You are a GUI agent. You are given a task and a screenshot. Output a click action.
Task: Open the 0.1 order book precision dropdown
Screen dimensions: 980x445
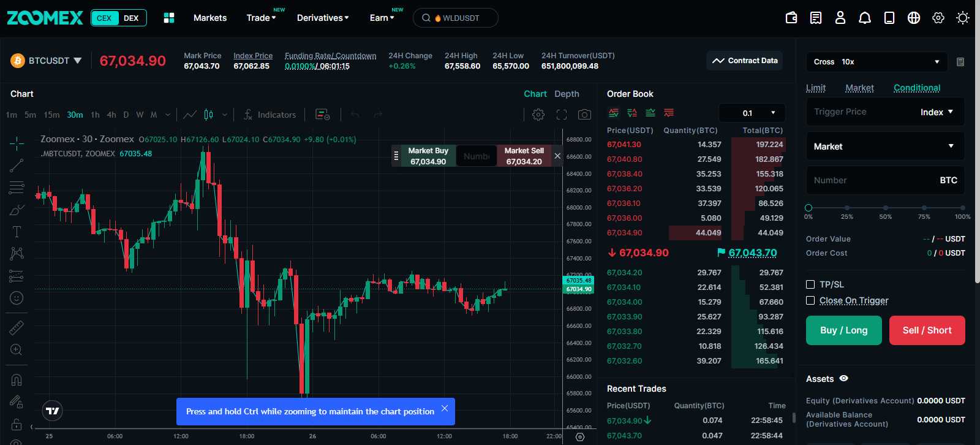[x=752, y=113]
